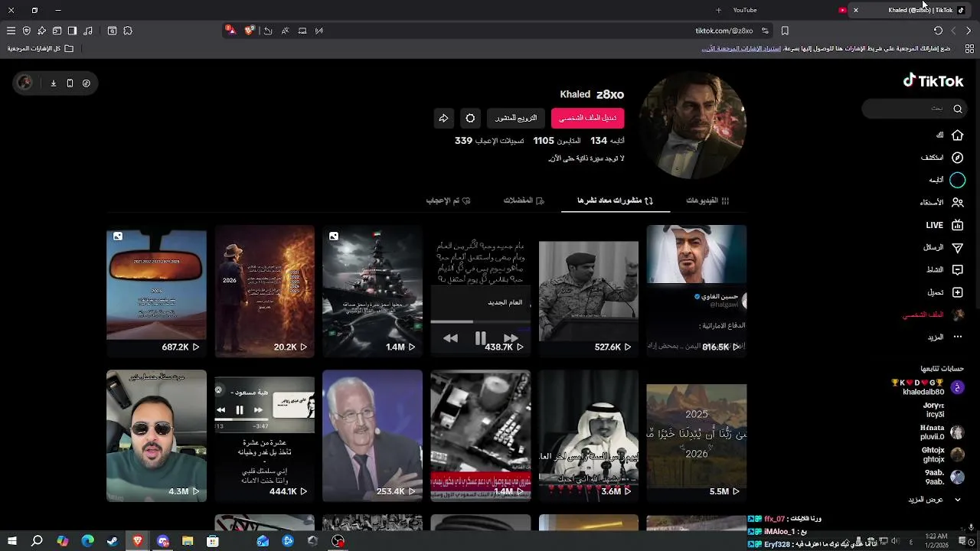The width and height of the screenshot is (980, 551).
Task: Switch to the Videos profile tab
Action: 707,201
